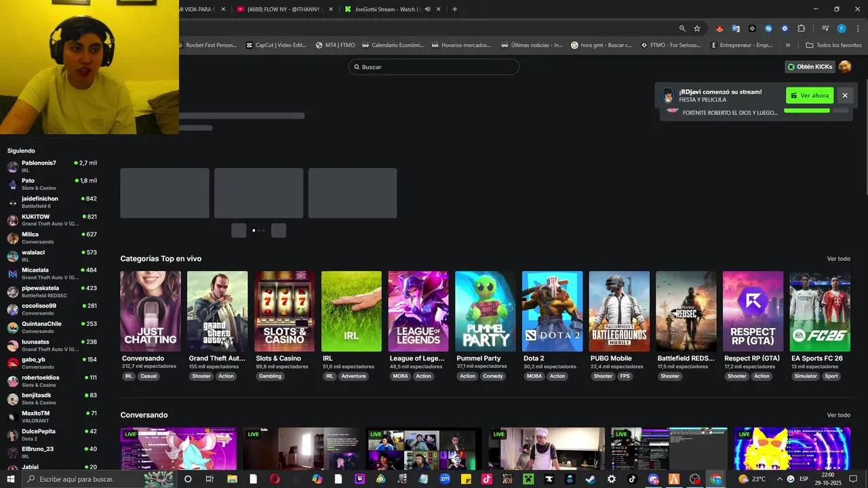Select the Gambling tag under Slots & Casino
This screenshot has width=868, height=488.
[270, 376]
